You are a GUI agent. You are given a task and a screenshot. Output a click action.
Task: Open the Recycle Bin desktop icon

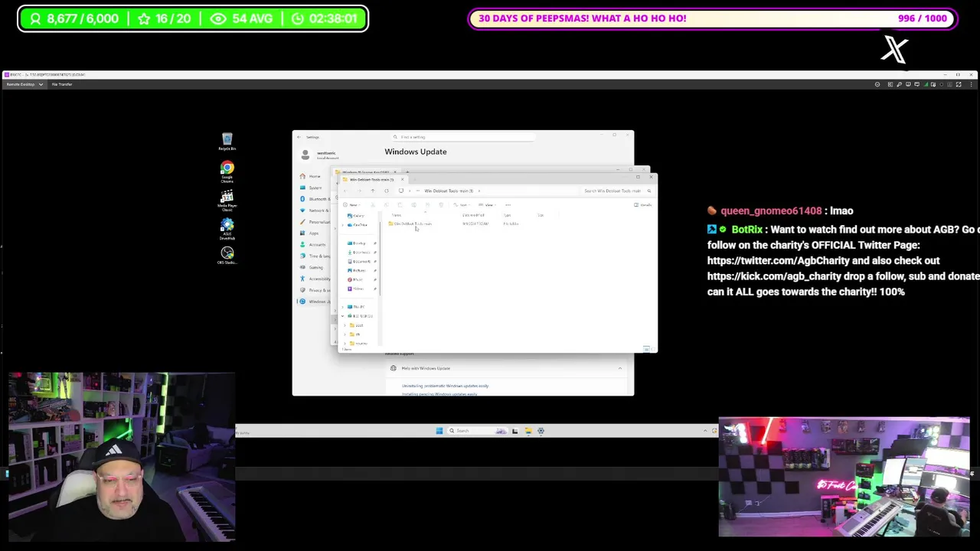227,142
